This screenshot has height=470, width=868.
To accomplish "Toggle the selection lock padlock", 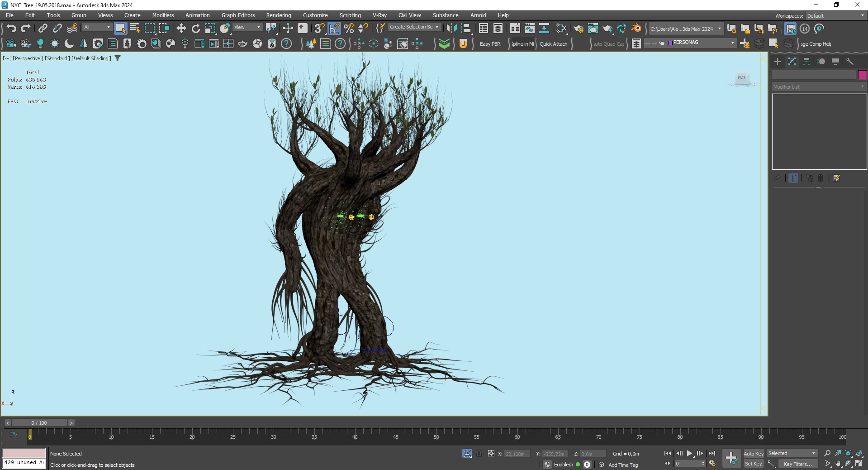I will click(x=479, y=453).
